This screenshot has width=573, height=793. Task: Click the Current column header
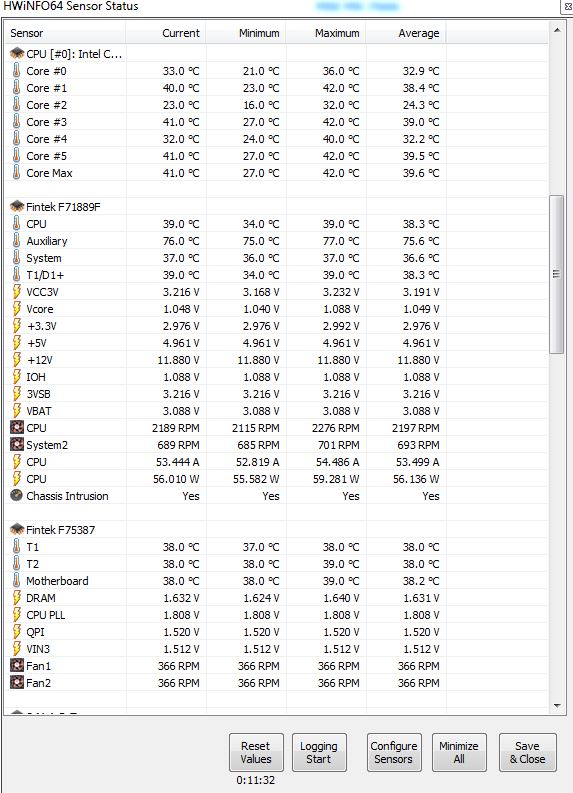tap(166, 33)
